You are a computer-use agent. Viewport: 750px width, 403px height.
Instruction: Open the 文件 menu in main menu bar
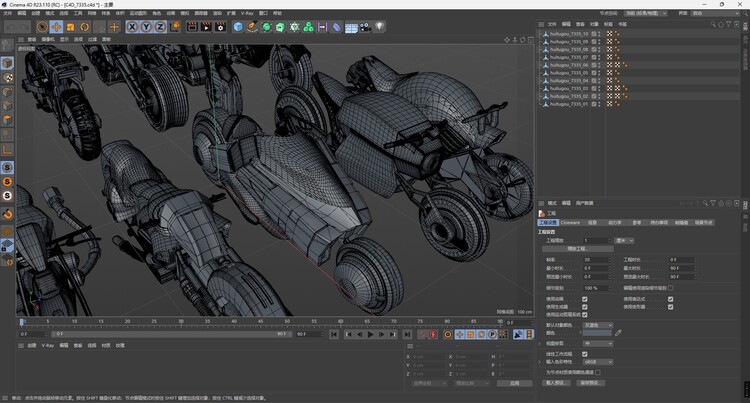click(x=8, y=13)
